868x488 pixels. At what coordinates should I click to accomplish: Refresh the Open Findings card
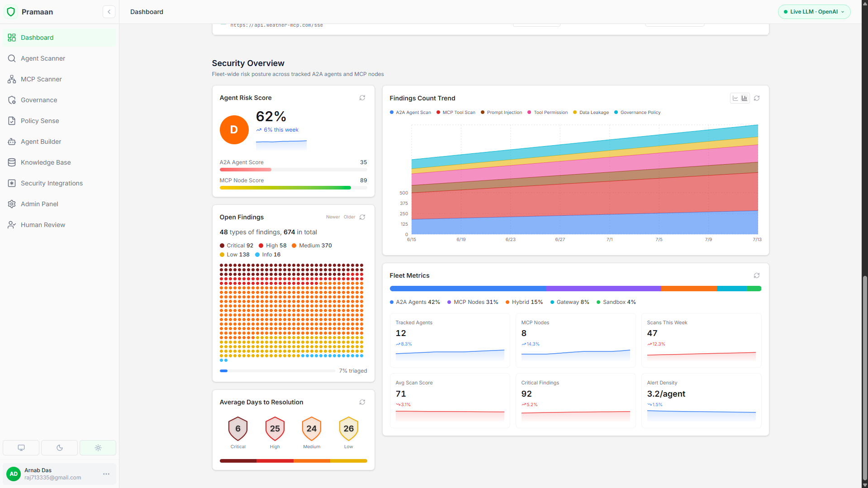click(362, 217)
